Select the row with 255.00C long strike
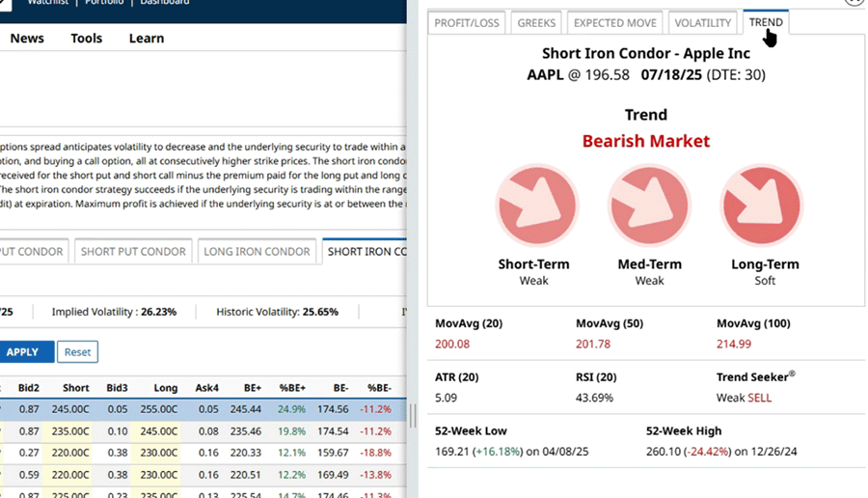The image size is (868, 498). pos(203,409)
